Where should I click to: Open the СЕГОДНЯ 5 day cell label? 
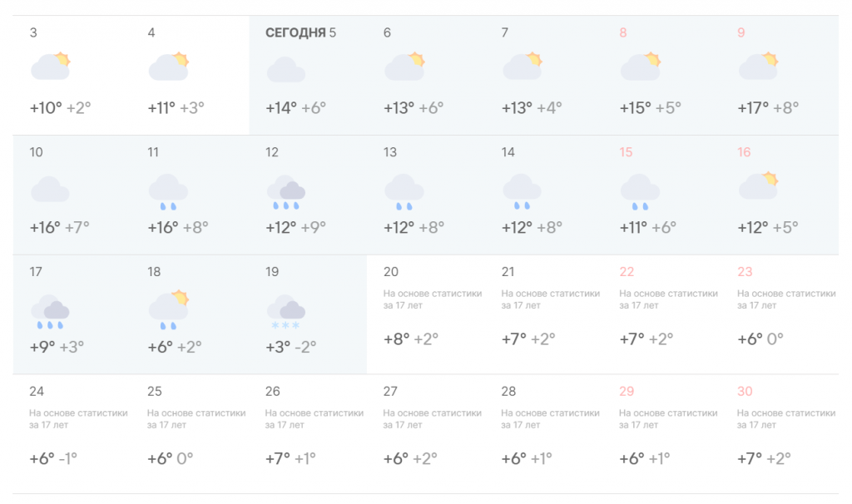(300, 33)
